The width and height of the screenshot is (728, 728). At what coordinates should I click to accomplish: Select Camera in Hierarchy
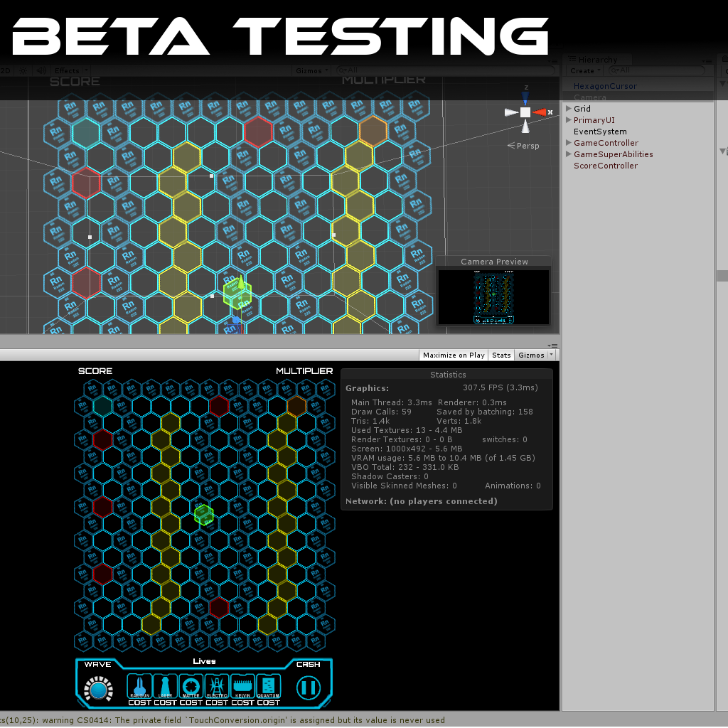point(589,97)
